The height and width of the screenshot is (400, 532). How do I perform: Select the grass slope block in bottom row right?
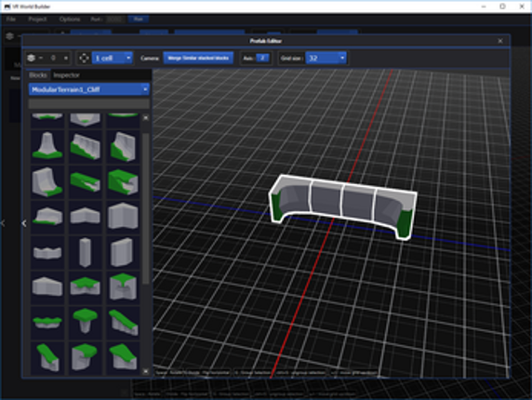point(123,357)
